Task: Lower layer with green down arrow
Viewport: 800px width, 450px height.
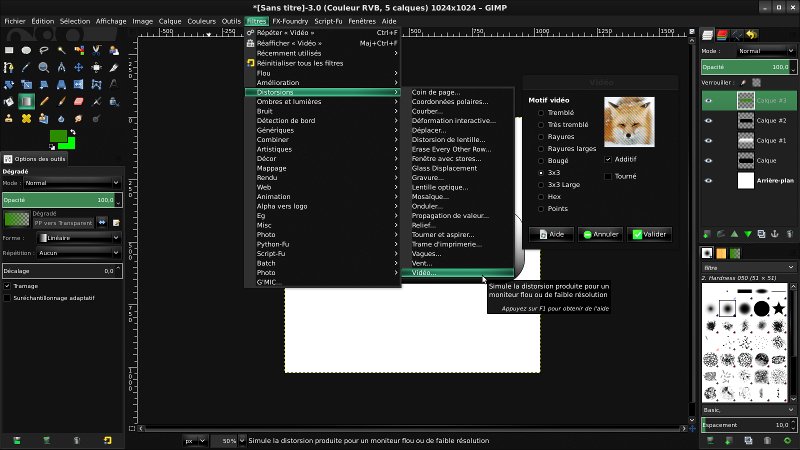Action: (748, 234)
